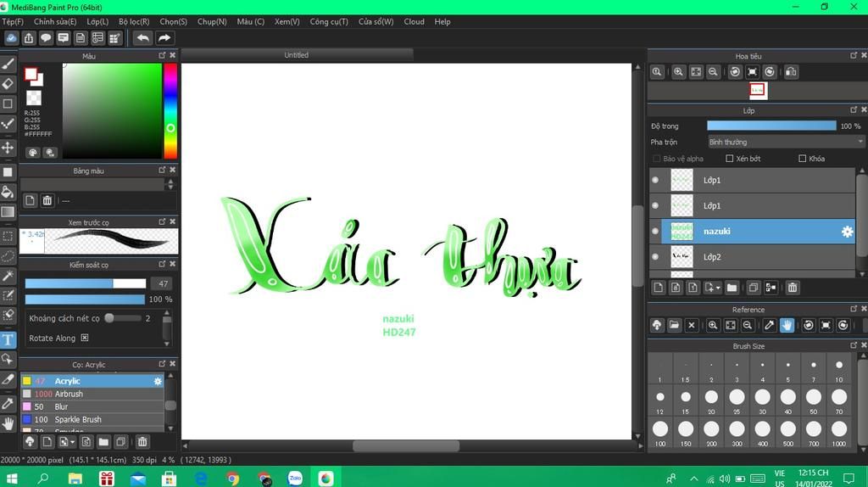This screenshot has height=487, width=868.
Task: Open the Chỉnh sửa(E) menu
Action: 55,21
